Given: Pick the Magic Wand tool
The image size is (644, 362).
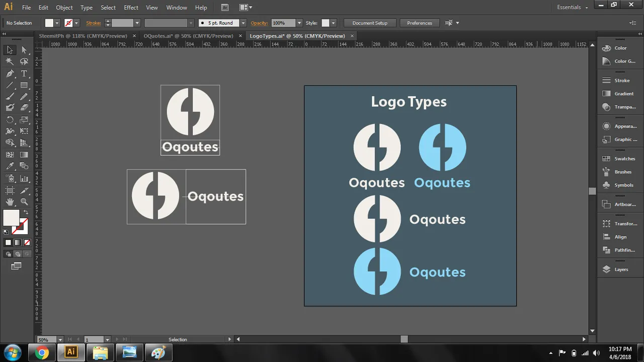Looking at the screenshot, I should coord(10,61).
